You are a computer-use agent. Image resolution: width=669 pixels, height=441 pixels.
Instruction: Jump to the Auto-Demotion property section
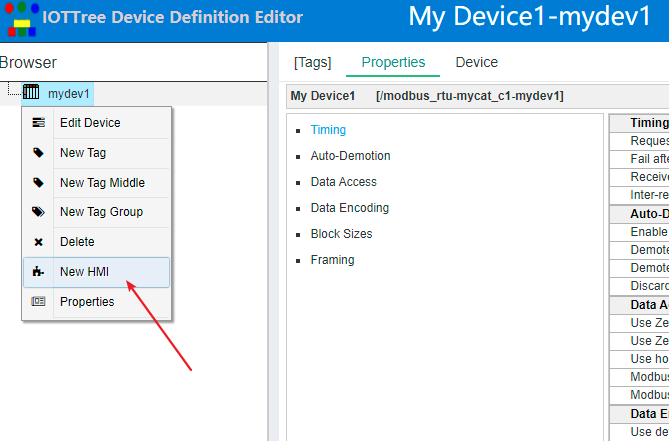pos(350,156)
